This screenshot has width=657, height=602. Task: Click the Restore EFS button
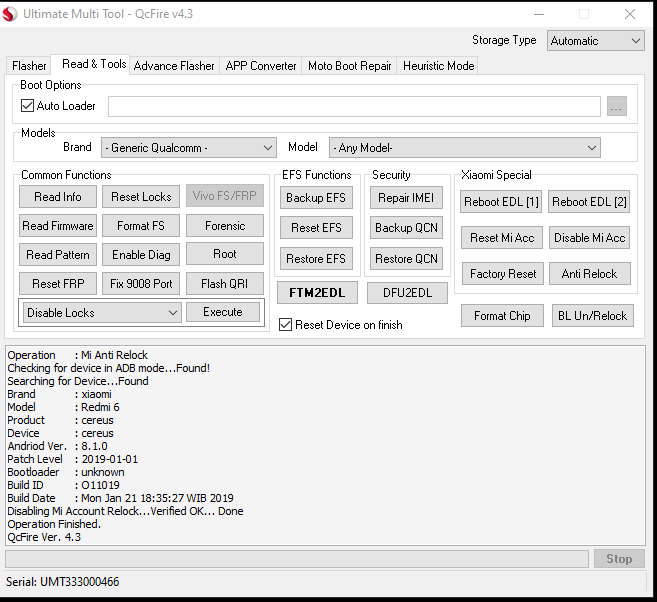click(x=316, y=258)
